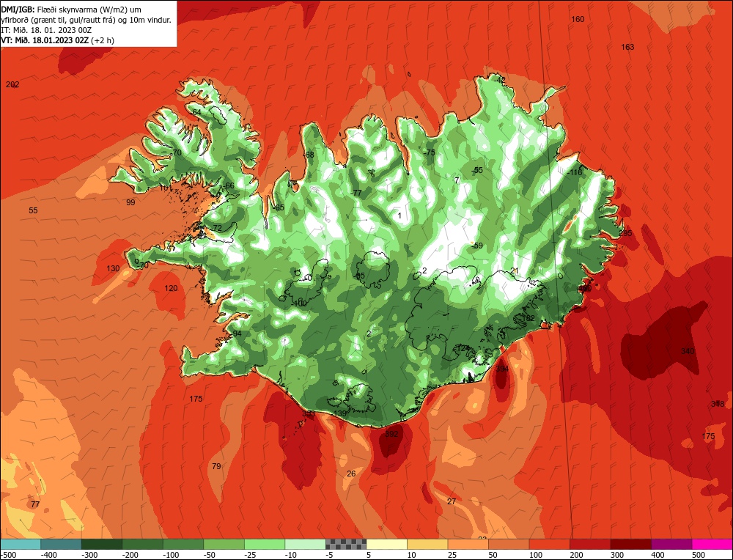
Task: Click the darkest green -300 to -200 legend swatch
Action: click(102, 544)
